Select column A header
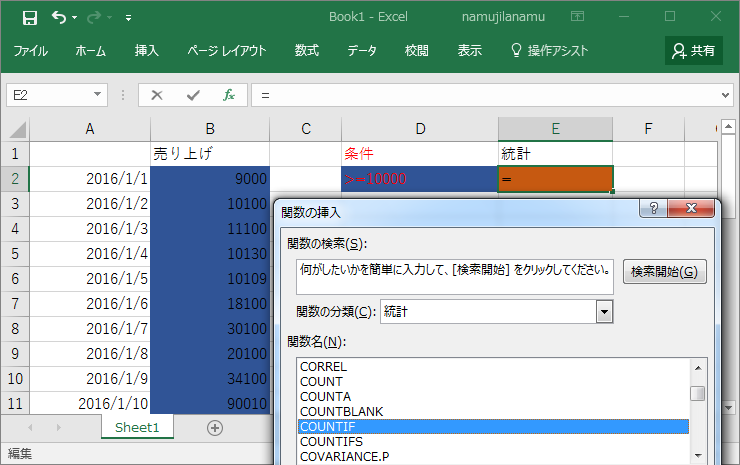The width and height of the screenshot is (740, 465). [90, 129]
